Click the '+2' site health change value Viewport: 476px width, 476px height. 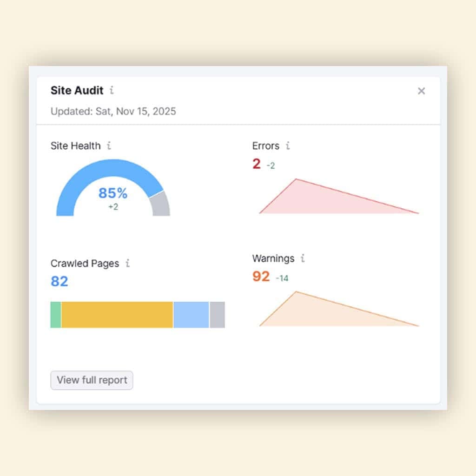[113, 207]
